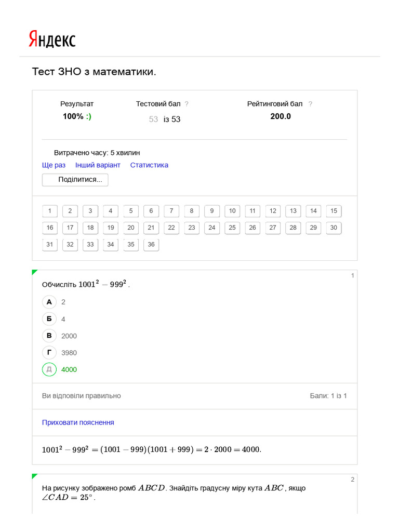Open the Поділитися... share menu

(x=75, y=180)
